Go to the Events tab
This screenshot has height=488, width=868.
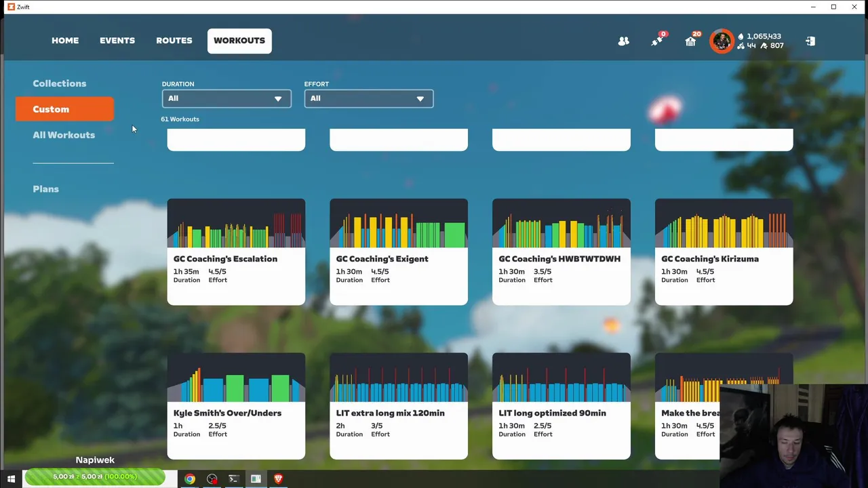tap(117, 41)
